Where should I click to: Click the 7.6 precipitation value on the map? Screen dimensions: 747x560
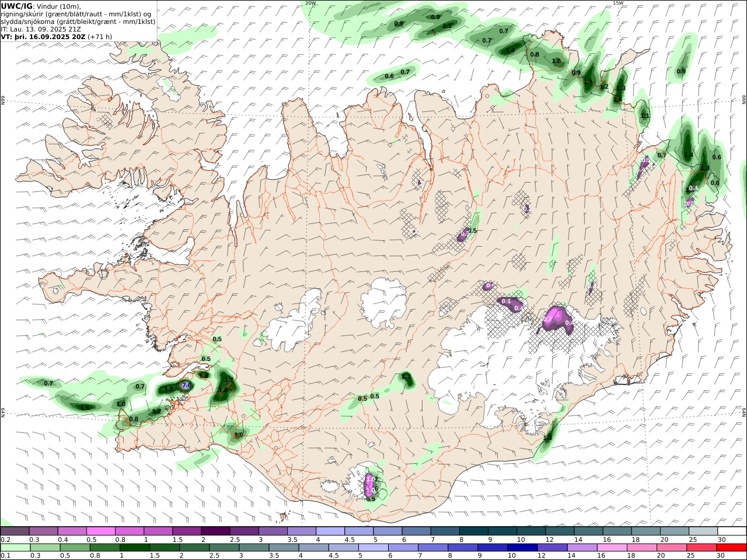pyautogui.click(x=187, y=386)
